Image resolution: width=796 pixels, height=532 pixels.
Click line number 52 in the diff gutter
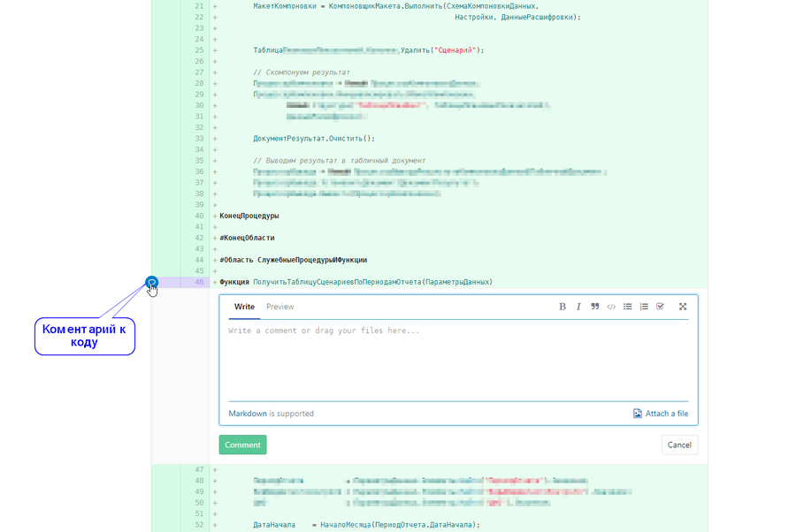199,525
